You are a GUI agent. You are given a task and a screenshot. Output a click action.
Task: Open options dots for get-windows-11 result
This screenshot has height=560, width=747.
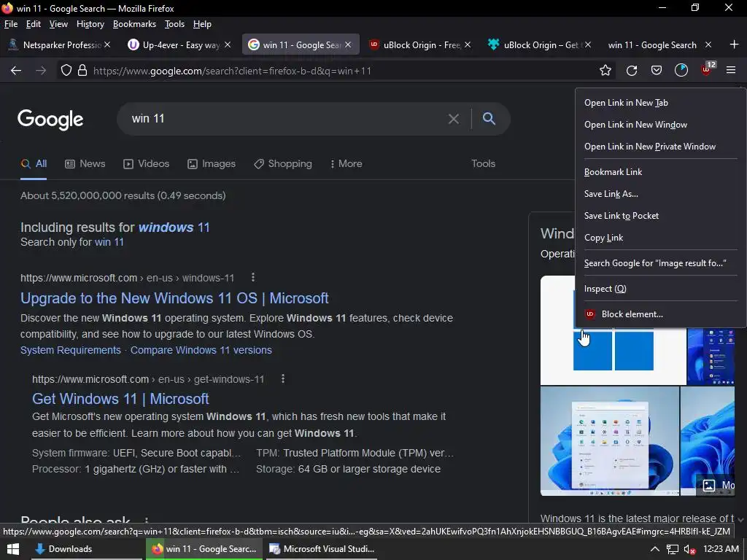(x=283, y=378)
